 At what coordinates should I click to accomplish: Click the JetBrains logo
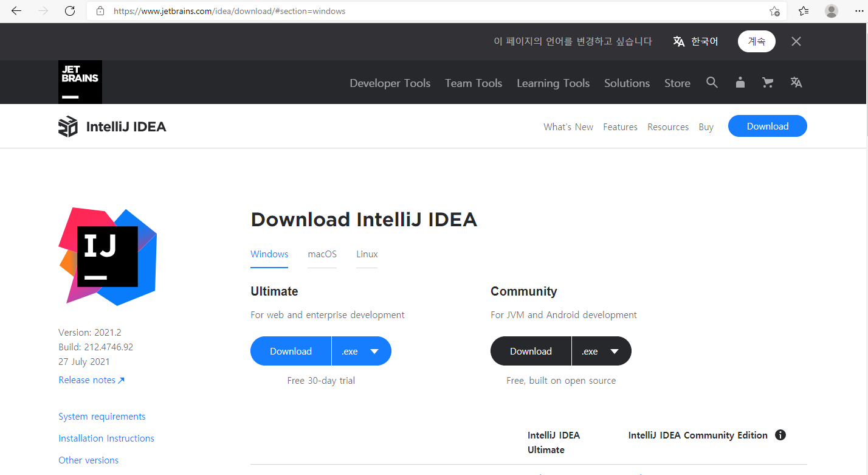click(80, 82)
